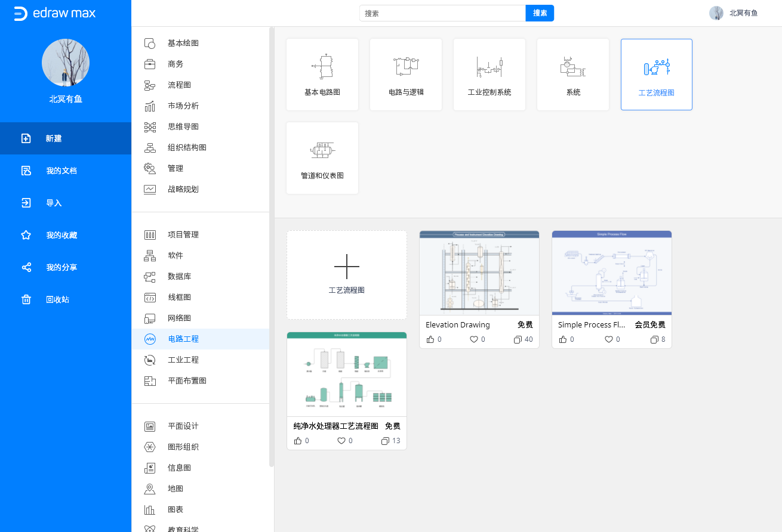The width and height of the screenshot is (782, 532).
Task: Click the category list scrollbar
Action: click(x=272, y=239)
